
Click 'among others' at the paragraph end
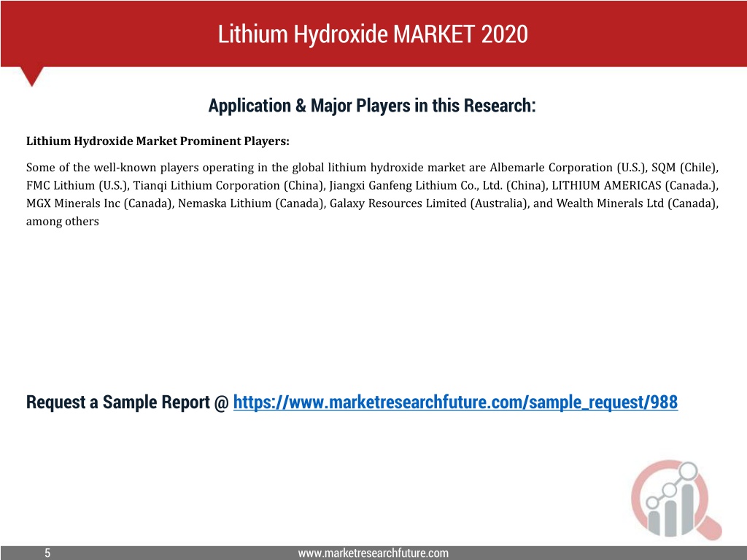click(x=63, y=222)
